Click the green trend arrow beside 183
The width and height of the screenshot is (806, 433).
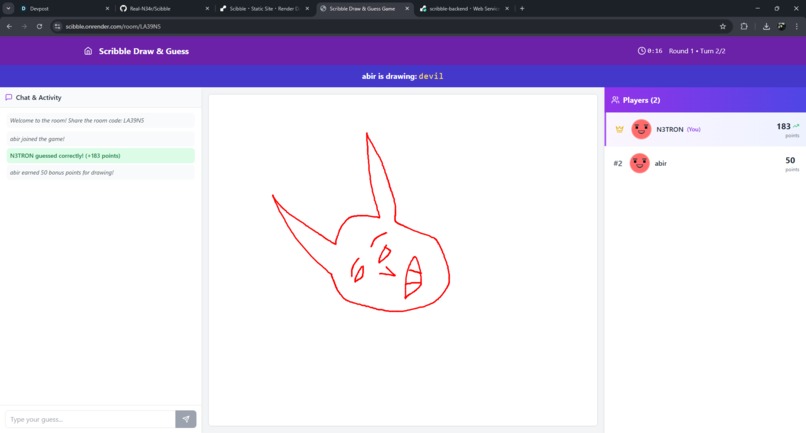tap(796, 126)
